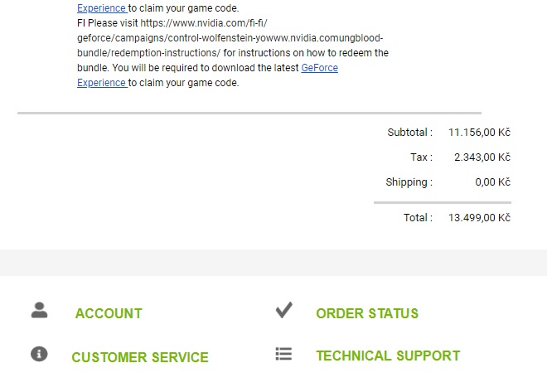Image resolution: width=547 pixels, height=392 pixels.
Task: Click the tax amount 2.343,00 Kč
Action: pyautogui.click(x=482, y=157)
